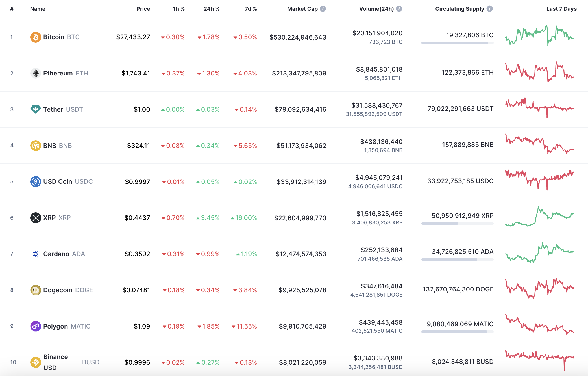
Task: Open the Binance USD name link
Action: point(55,362)
